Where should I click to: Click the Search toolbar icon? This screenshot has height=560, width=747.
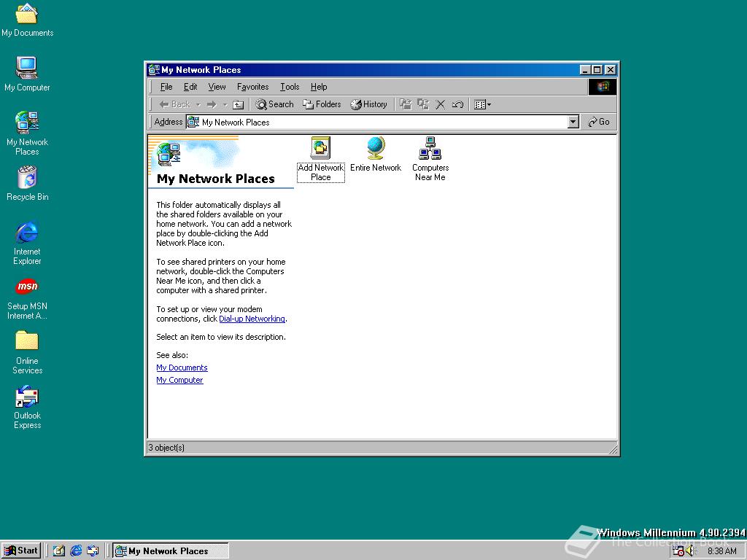[x=274, y=104]
